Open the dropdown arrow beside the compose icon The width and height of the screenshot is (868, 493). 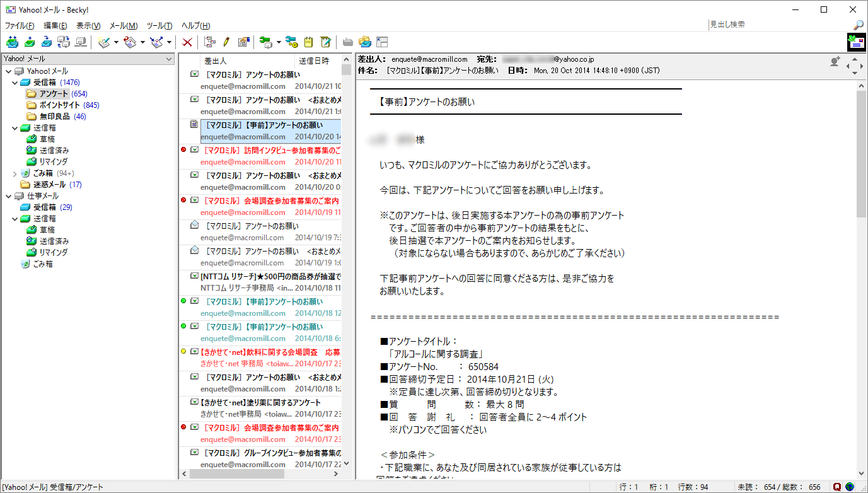pos(117,42)
